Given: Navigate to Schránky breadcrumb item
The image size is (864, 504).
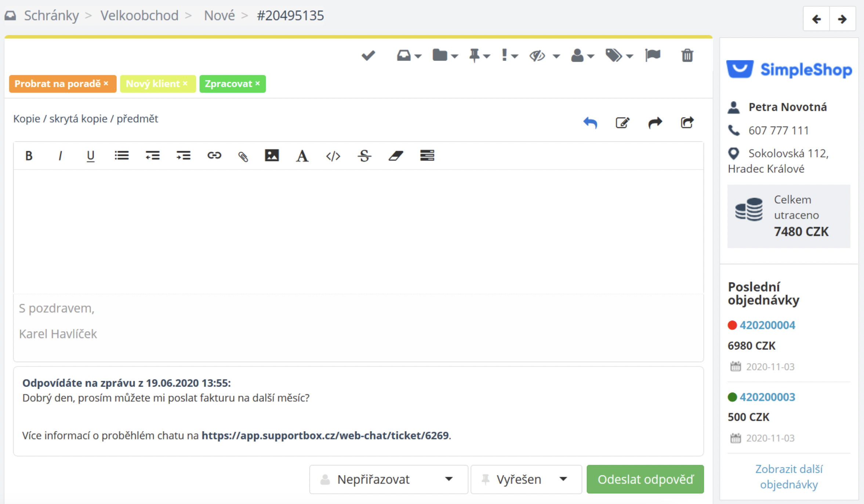Looking at the screenshot, I should 51,15.
